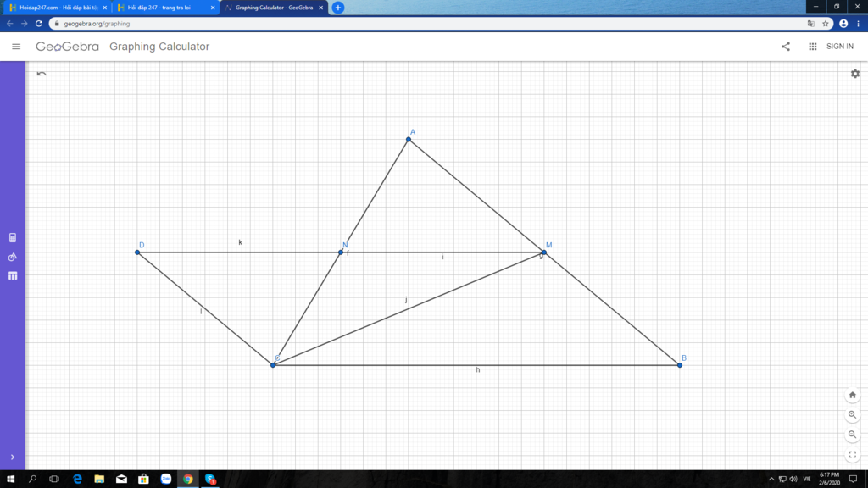Open Task View on the taskbar
Screen dimensions: 868x488
pyautogui.click(x=54, y=480)
